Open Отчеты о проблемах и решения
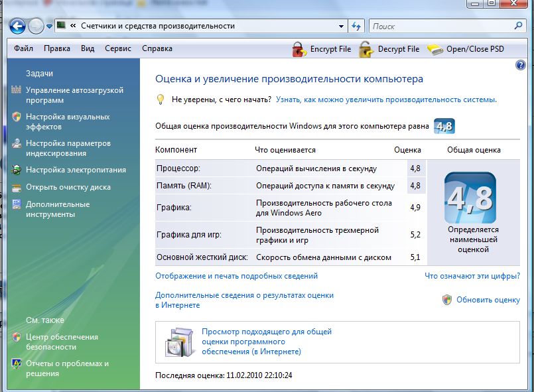The image size is (534, 392). (68, 368)
